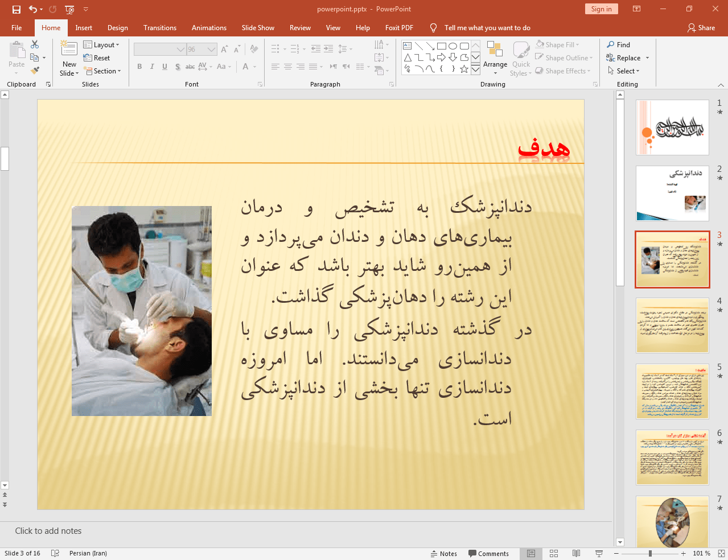Click to add notes area

[x=48, y=531]
